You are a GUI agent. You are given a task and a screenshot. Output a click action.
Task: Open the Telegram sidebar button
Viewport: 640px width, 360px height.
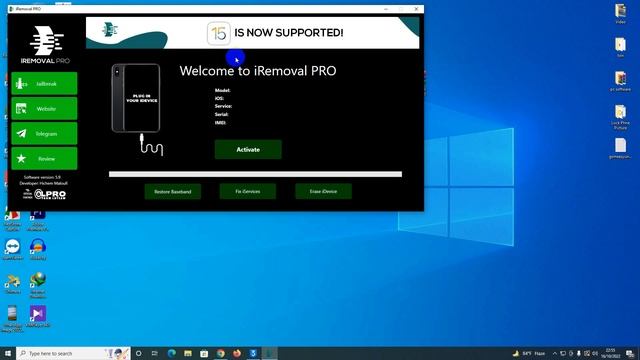(44, 133)
